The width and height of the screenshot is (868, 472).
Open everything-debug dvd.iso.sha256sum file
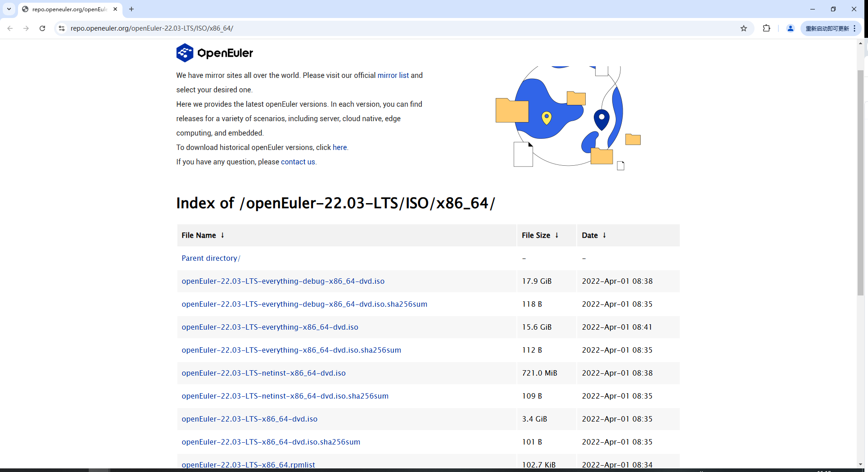(304, 304)
